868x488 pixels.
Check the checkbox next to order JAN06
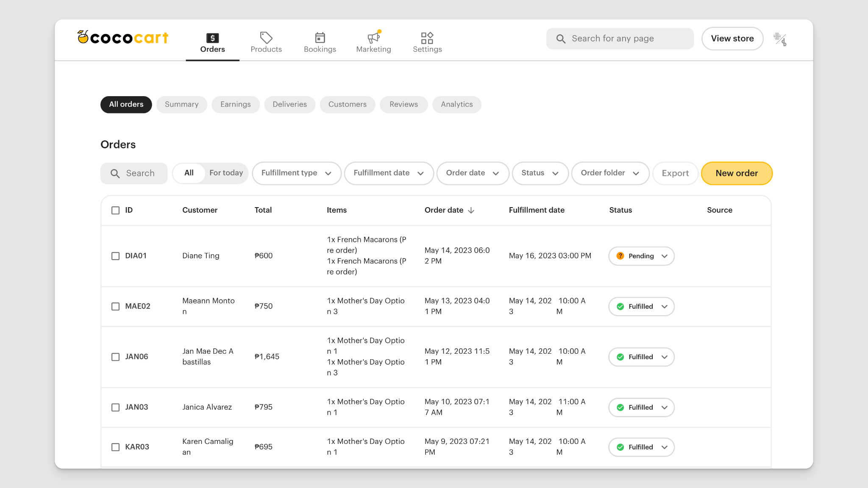coord(115,357)
